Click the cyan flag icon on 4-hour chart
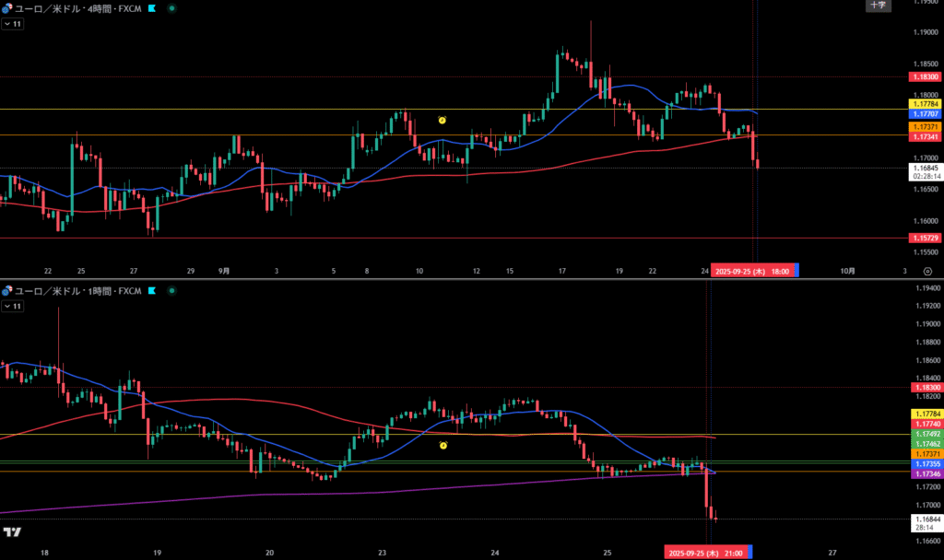The height and width of the screenshot is (560, 944). [x=152, y=7]
